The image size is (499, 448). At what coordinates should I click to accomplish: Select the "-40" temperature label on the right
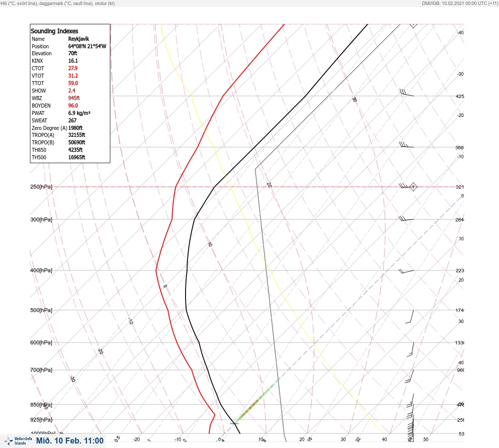461,32
